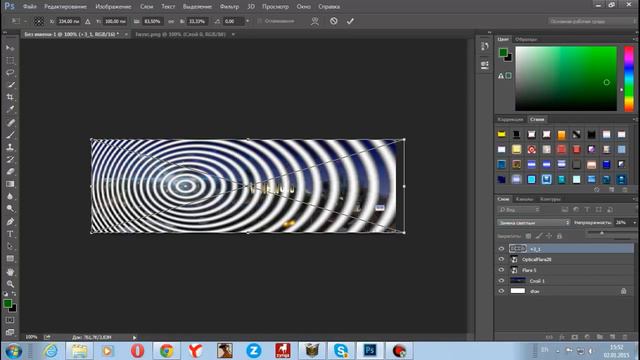Toggle lock transparent pixels
This screenshot has width=640, height=360.
528,236
